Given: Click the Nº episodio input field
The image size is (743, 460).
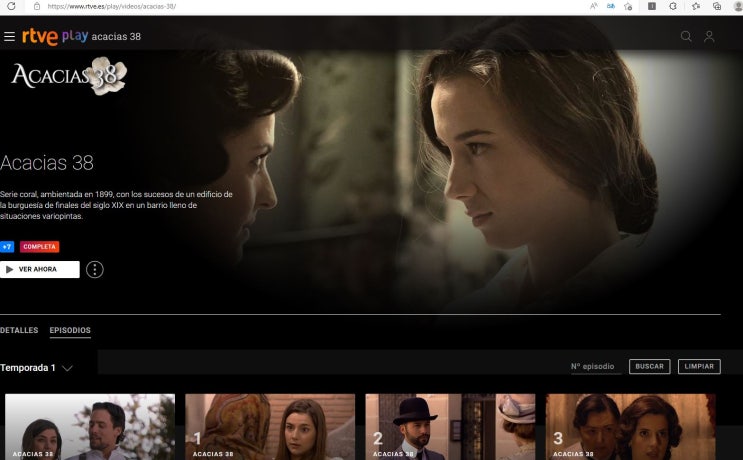Looking at the screenshot, I should 596,367.
